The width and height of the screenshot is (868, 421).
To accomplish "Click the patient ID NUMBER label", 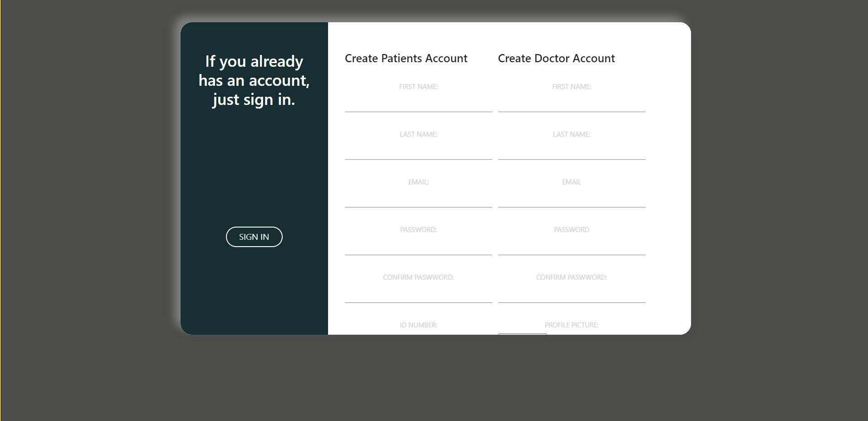I will point(418,325).
